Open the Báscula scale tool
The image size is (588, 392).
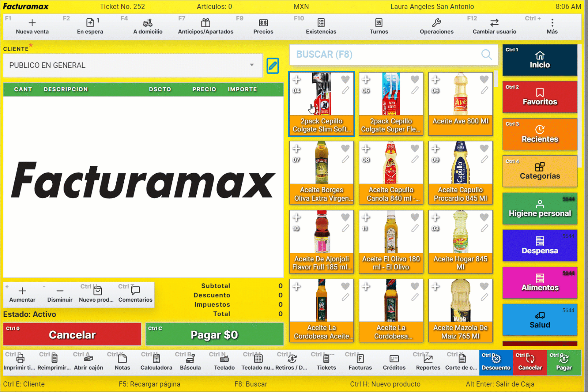click(190, 362)
